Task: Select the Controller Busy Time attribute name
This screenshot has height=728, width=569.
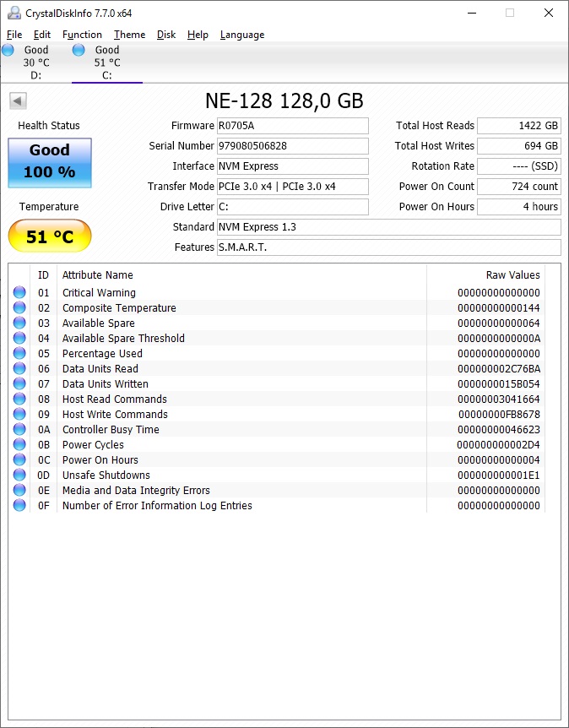Action: click(111, 430)
